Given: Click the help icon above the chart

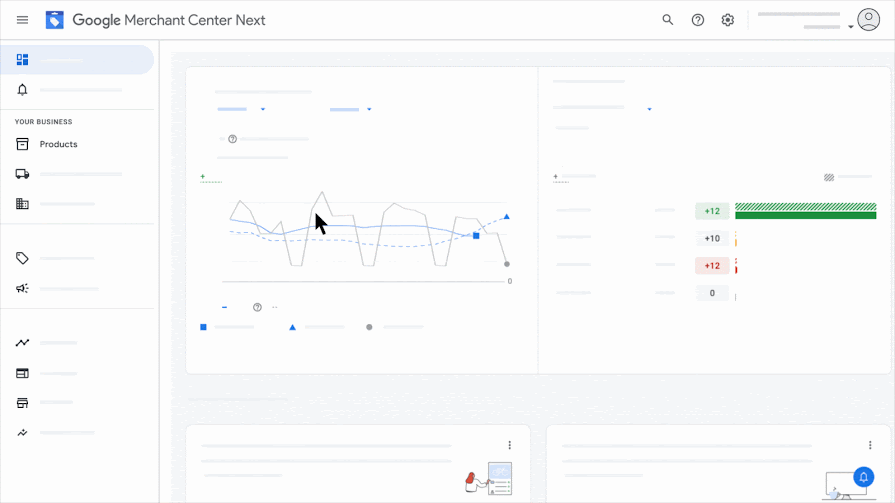Looking at the screenshot, I should (232, 139).
